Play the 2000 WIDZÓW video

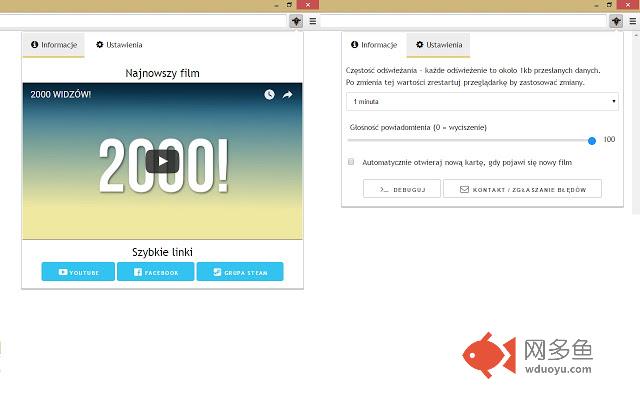[162, 161]
